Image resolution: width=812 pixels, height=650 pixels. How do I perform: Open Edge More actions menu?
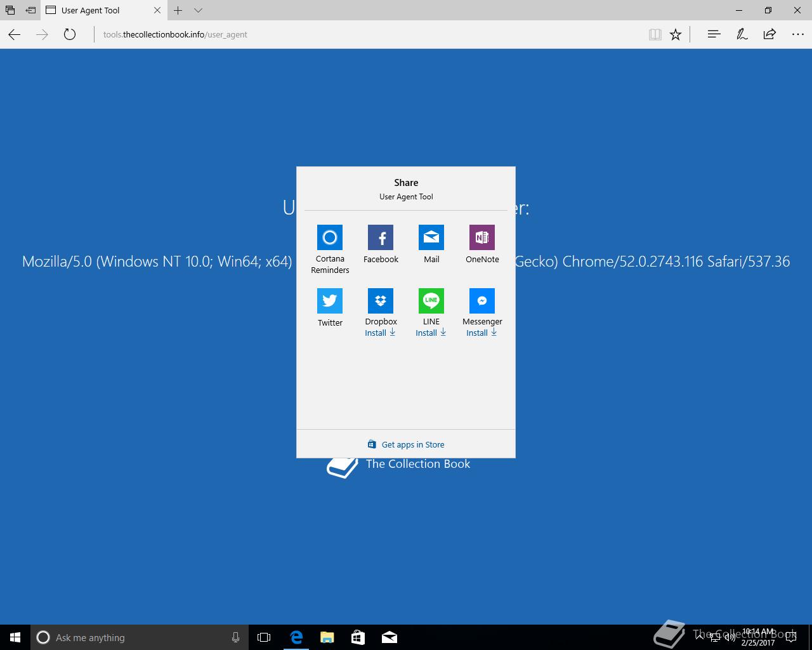[x=798, y=34]
